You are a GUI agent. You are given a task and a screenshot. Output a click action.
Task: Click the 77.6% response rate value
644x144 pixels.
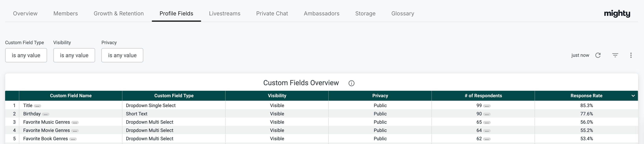(x=587, y=114)
